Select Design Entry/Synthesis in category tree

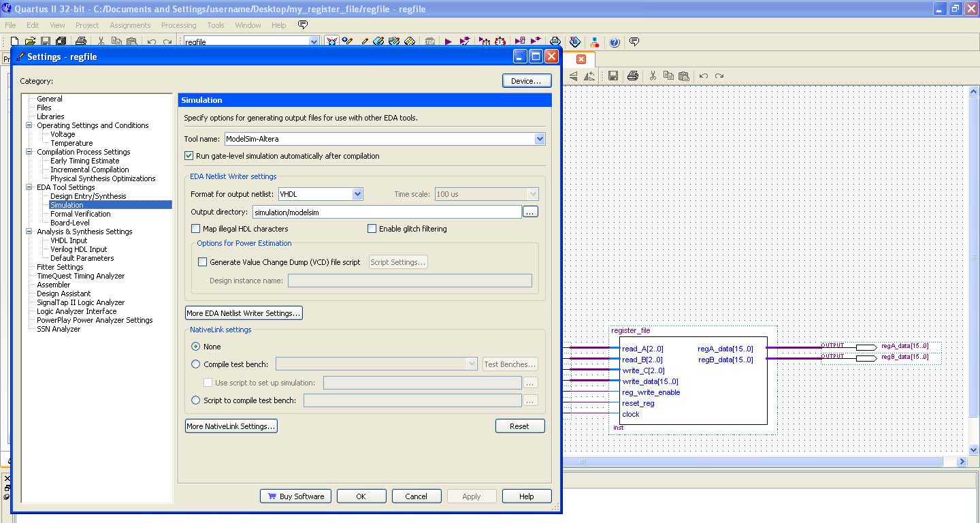(x=88, y=196)
